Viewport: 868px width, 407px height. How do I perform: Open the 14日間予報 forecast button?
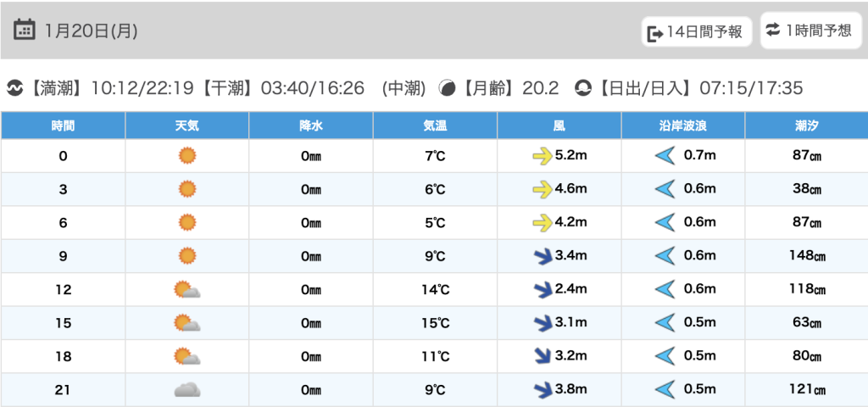point(695,32)
